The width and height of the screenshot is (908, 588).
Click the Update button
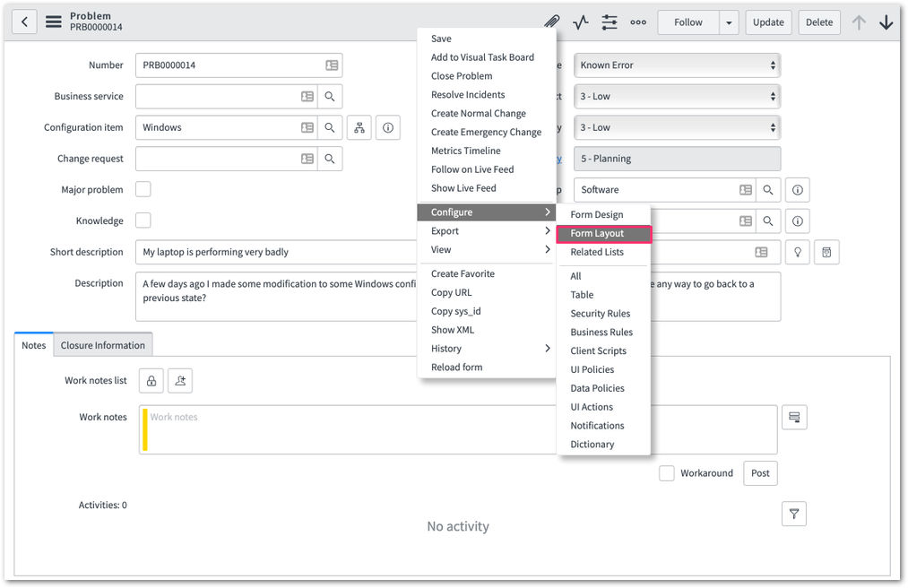(x=768, y=22)
